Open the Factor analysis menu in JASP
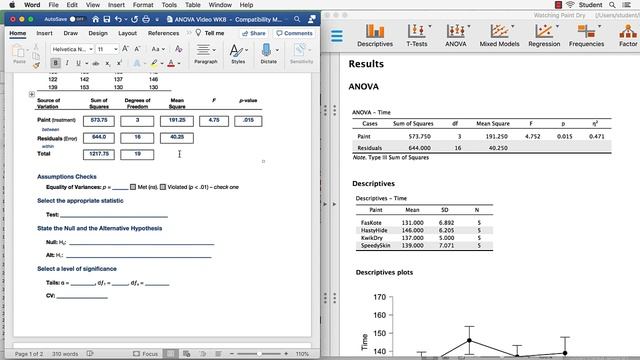The width and height of the screenshot is (640, 360). tap(628, 36)
